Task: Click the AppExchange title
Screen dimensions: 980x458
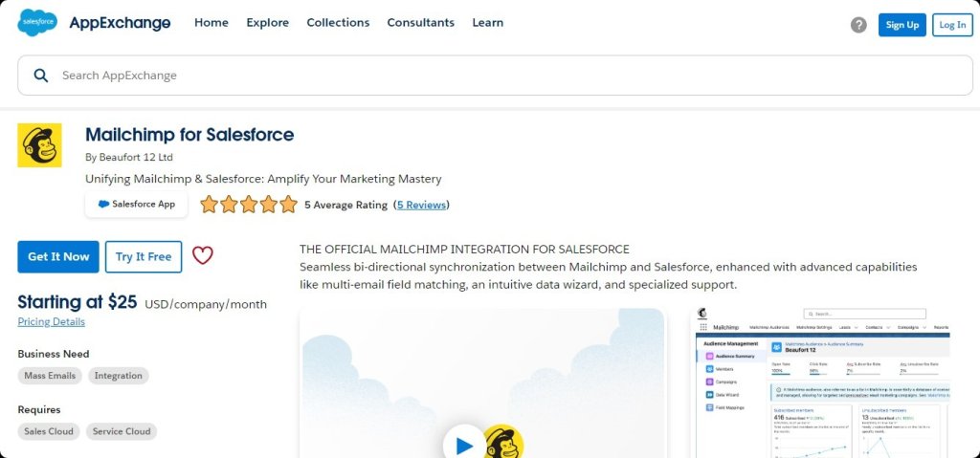Action: [120, 23]
